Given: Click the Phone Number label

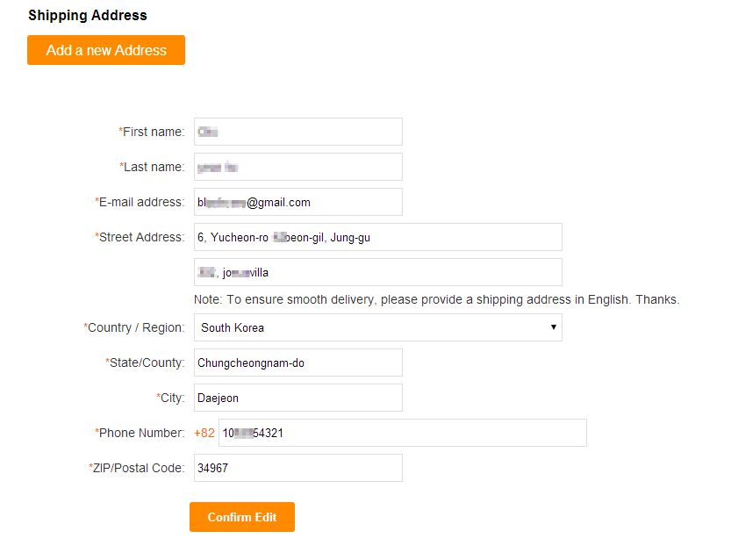Looking at the screenshot, I should pos(140,433).
